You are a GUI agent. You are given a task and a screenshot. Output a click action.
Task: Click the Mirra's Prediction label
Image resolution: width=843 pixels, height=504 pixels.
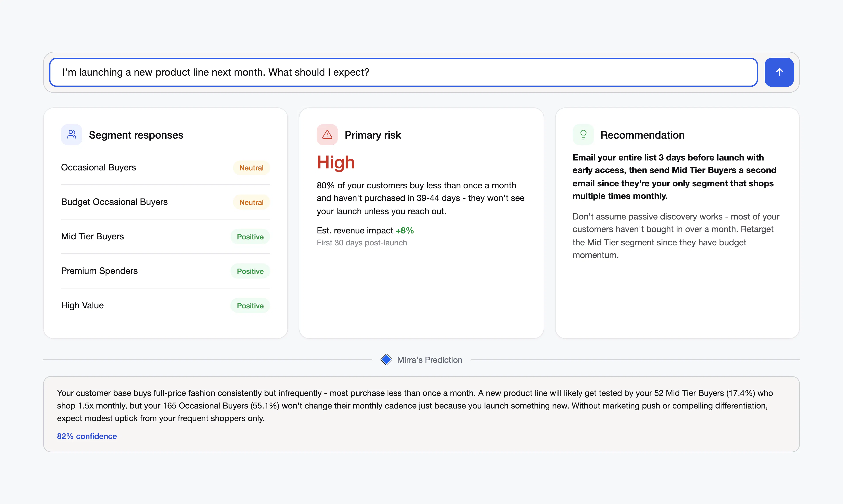coord(430,360)
